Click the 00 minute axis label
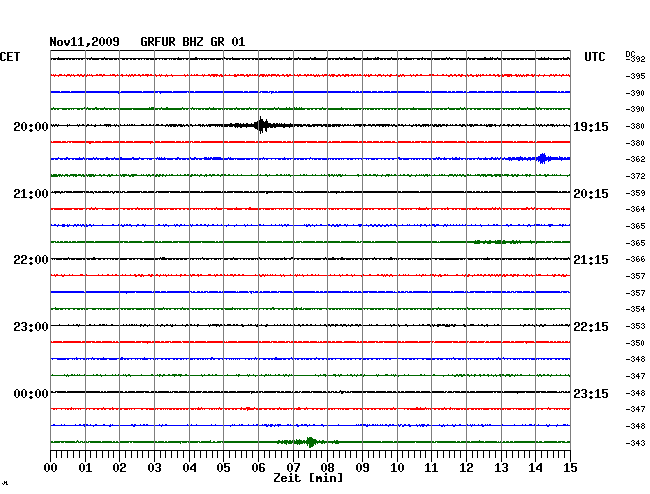Viewport: 650px width, 494px height. 51,468
